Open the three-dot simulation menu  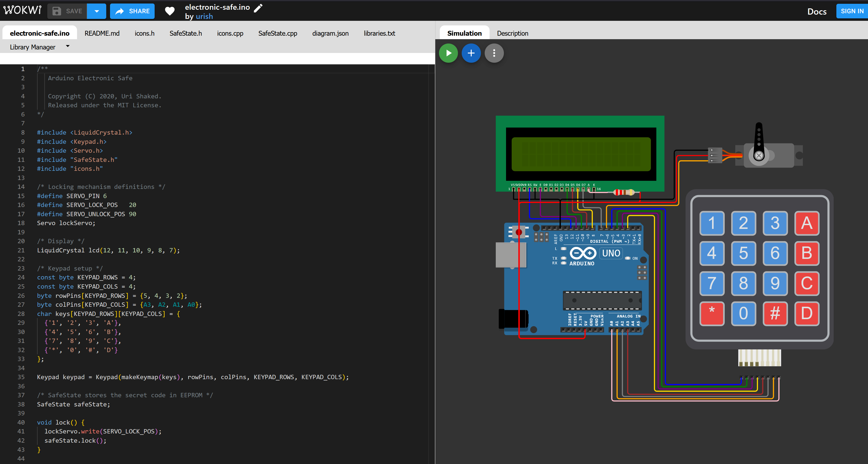point(494,53)
